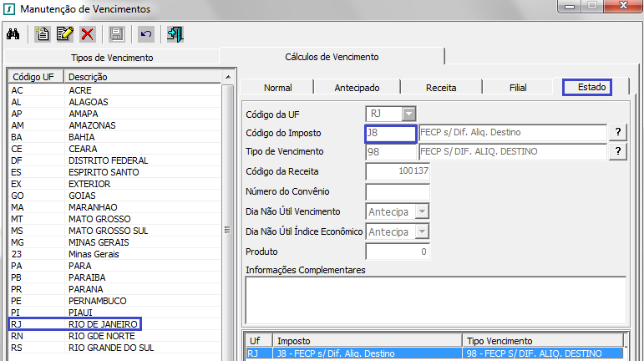Viewport: 644px width, 361px height.
Task: Click Tipo Vencimento column header in lower grid
Action: (x=543, y=341)
